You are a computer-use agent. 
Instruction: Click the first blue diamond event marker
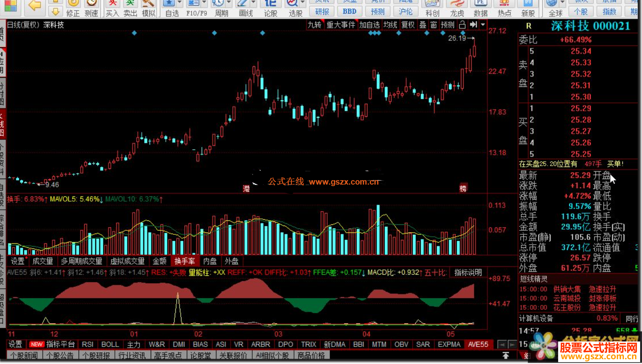click(x=134, y=33)
